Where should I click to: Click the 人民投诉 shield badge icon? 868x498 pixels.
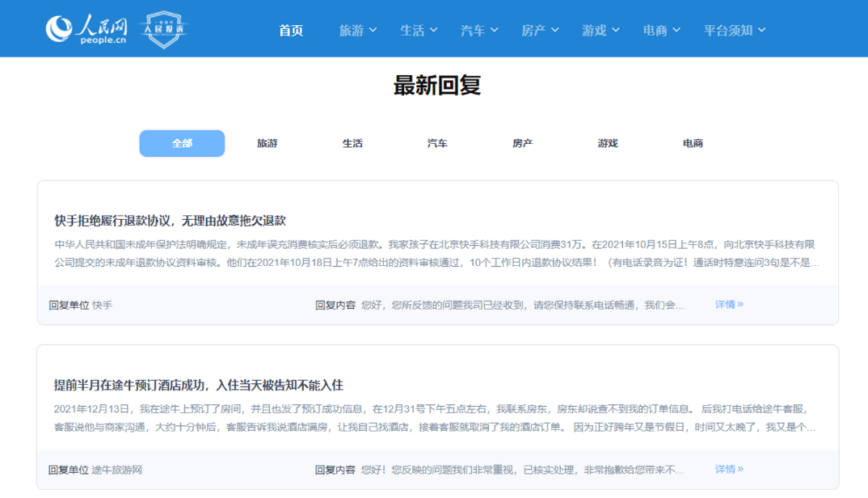coord(164,30)
